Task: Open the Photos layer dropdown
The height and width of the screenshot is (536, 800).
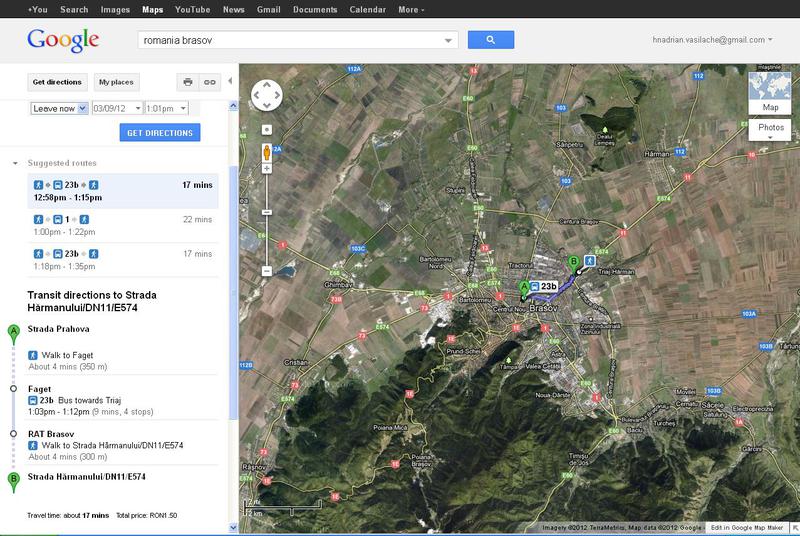Action: [x=770, y=130]
